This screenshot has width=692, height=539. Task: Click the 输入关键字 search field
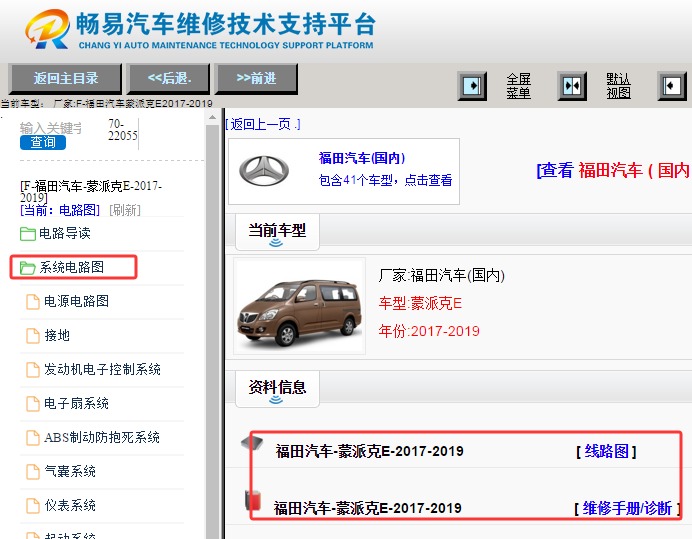50,128
